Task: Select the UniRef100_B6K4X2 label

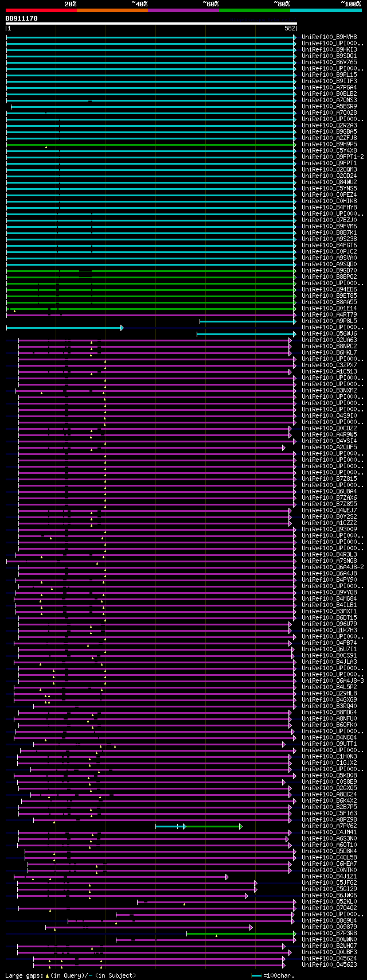Action: point(329,800)
